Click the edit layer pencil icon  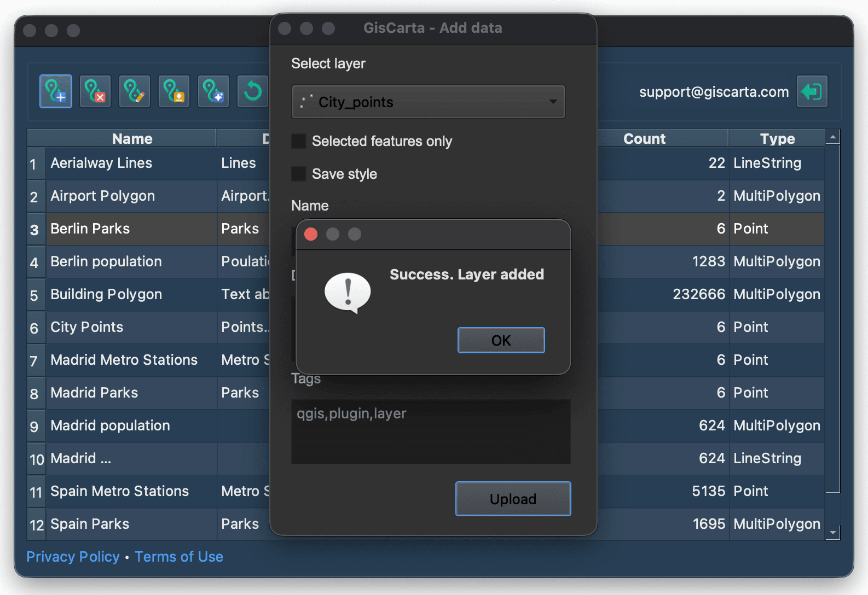click(135, 91)
